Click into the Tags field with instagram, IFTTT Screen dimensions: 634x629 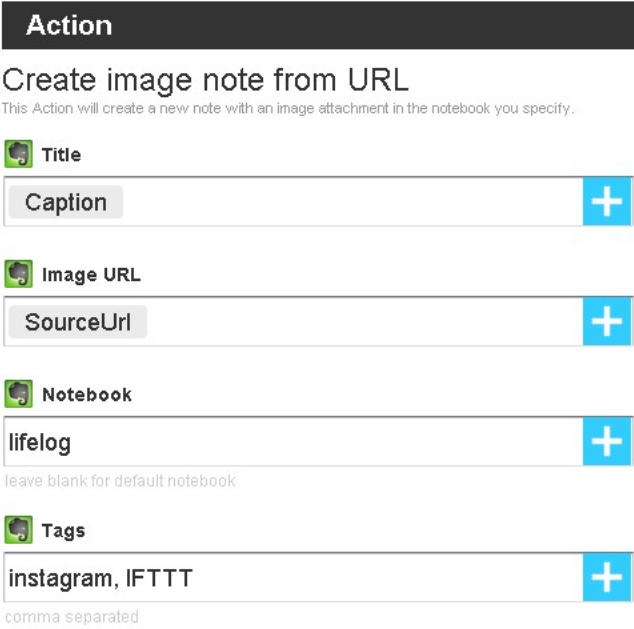tap(290, 578)
